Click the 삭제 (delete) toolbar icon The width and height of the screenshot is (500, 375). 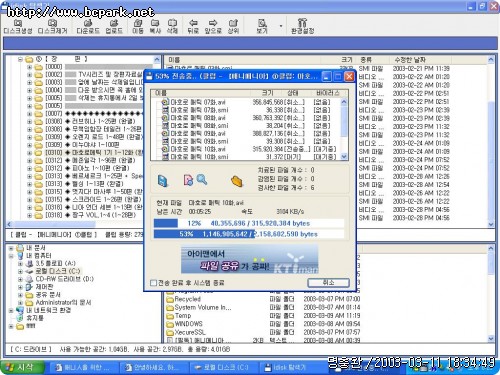pyautogui.click(x=172, y=23)
